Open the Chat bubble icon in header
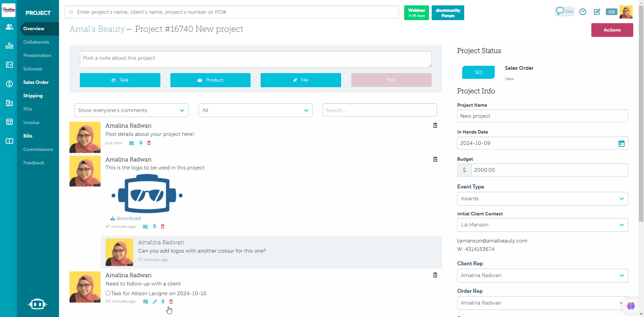This screenshot has height=317, width=644. [564, 11]
